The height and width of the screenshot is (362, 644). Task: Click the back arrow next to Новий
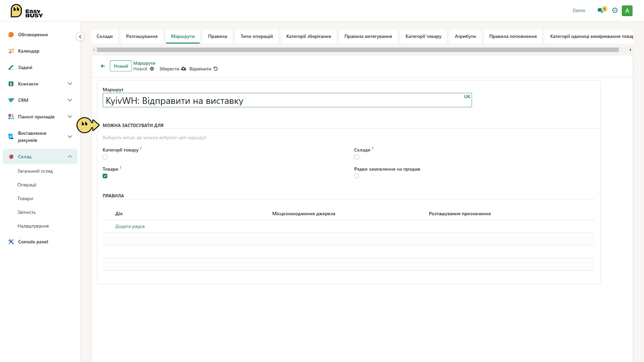103,66
